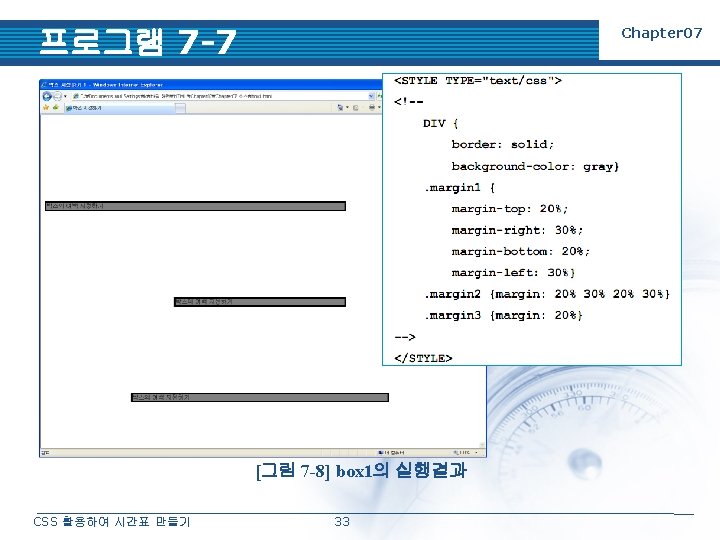Viewport: 720px width, 540px height.
Task: Click the footer text "CSS 활용하여 시간표 만들기"
Action: point(112,522)
